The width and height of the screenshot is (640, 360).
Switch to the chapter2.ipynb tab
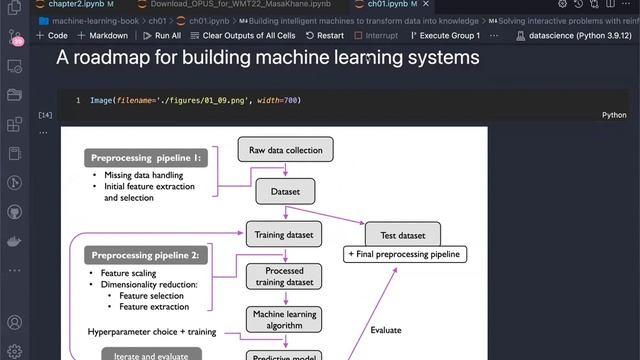click(76, 4)
